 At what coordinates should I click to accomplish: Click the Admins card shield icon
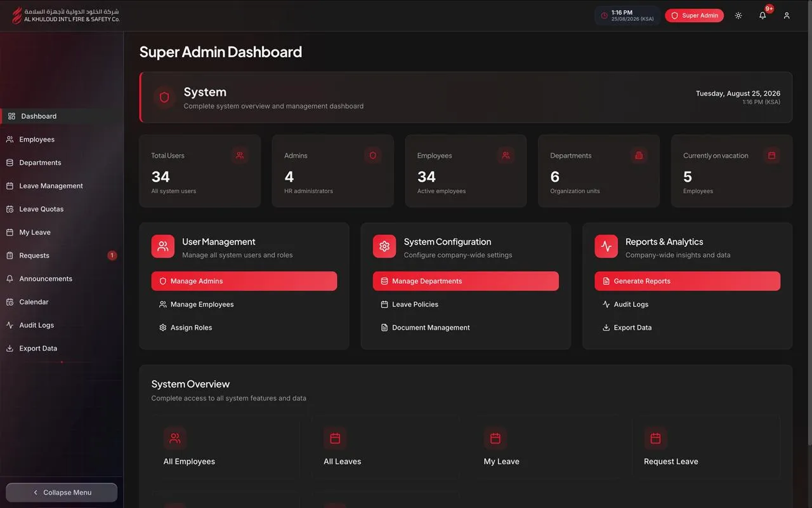point(373,155)
